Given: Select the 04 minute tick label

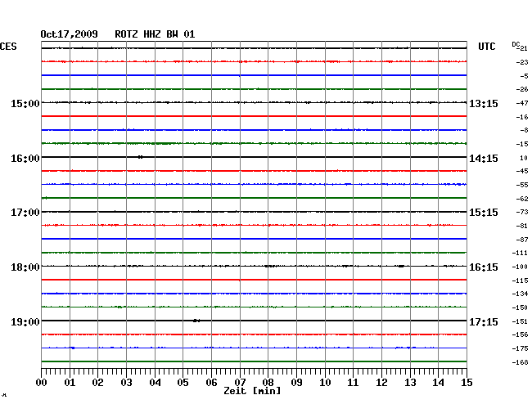Looking at the screenshot, I should pyautogui.click(x=155, y=383).
